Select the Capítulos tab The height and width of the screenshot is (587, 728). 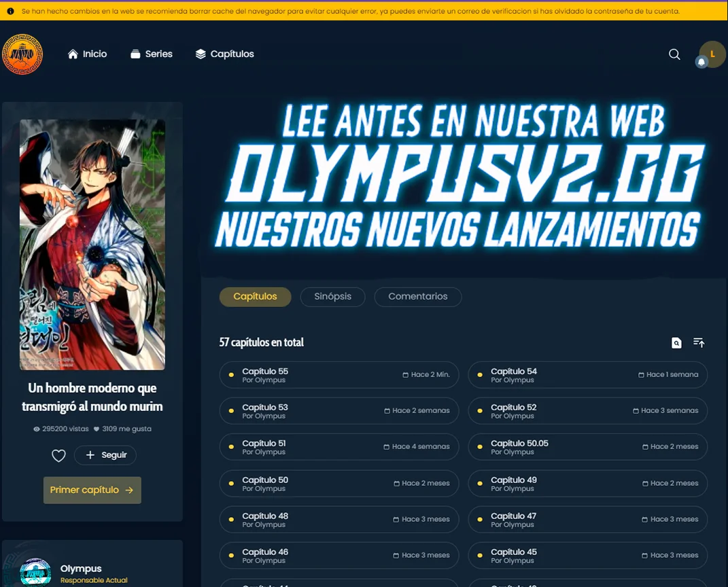(x=255, y=297)
